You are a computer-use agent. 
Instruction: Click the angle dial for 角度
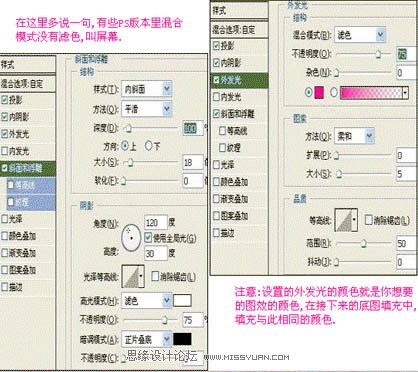point(131,238)
